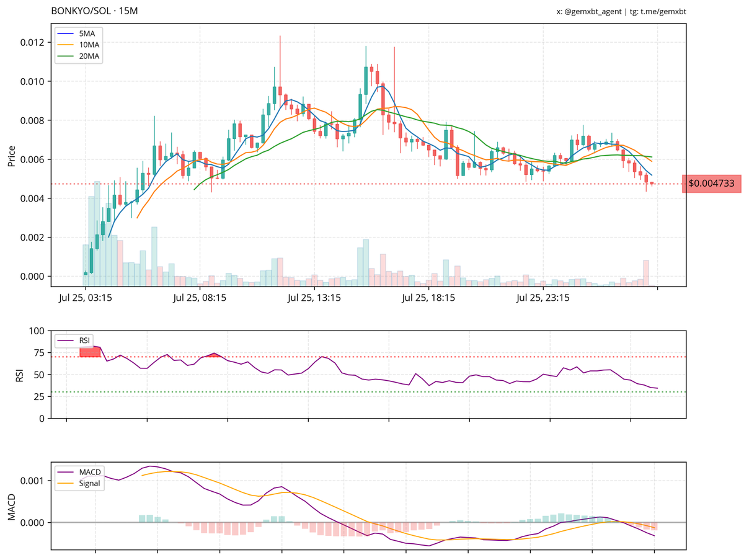This screenshot has width=744, height=560.
Task: Click the 0.004 price axis tick
Action: 32,198
